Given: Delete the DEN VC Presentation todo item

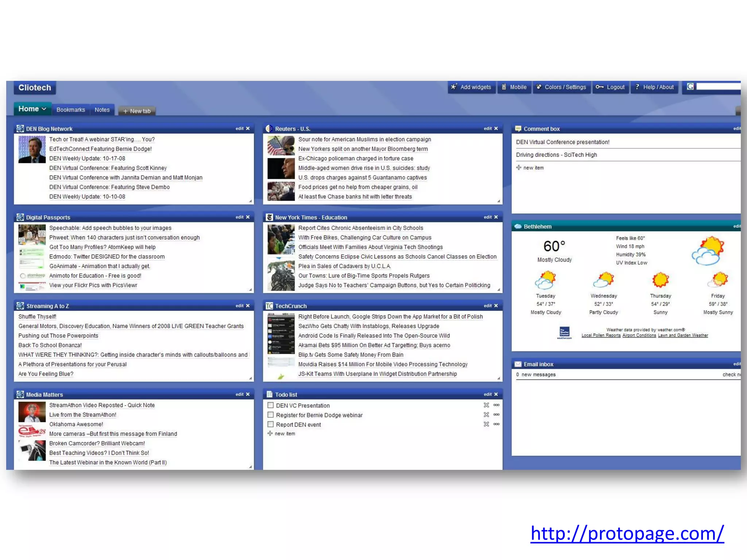Looking at the screenshot, I should [486, 405].
